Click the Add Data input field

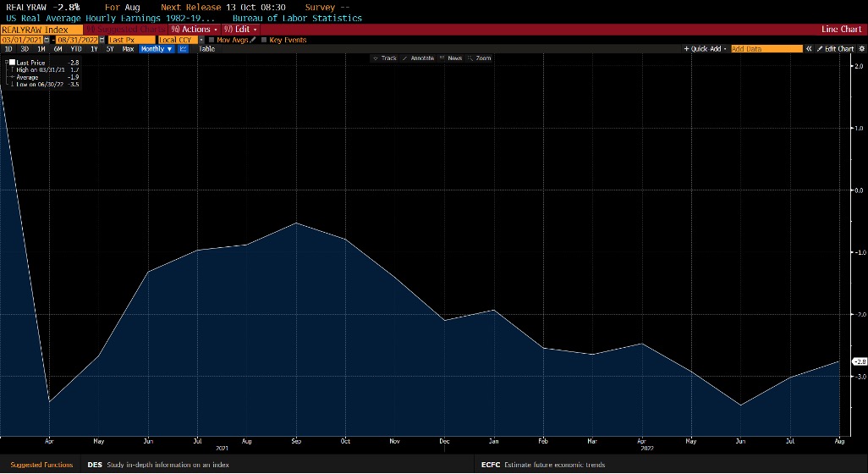point(766,49)
